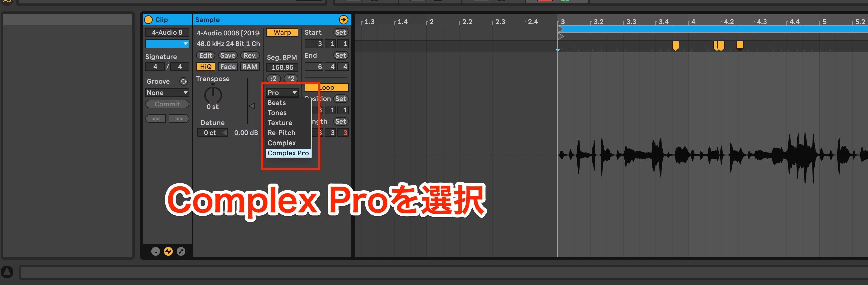Click Set next to Position
868x285 pixels.
click(x=340, y=99)
